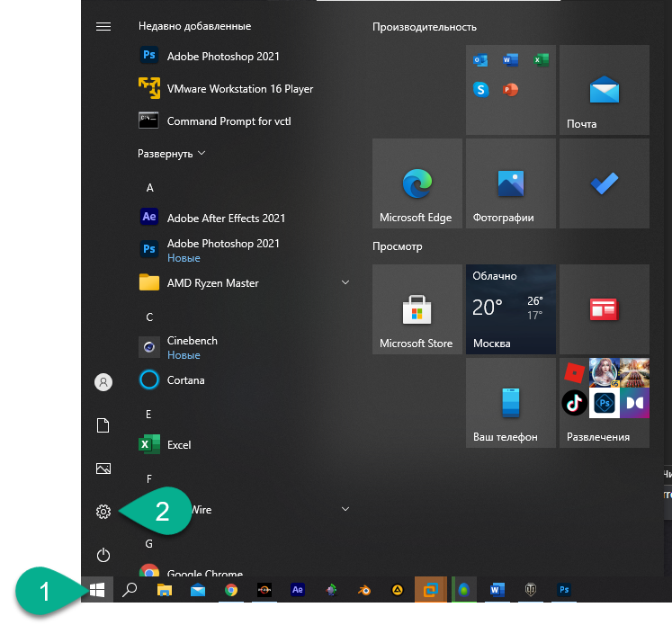
Task: Open the Развлечения tile folder
Action: (605, 403)
